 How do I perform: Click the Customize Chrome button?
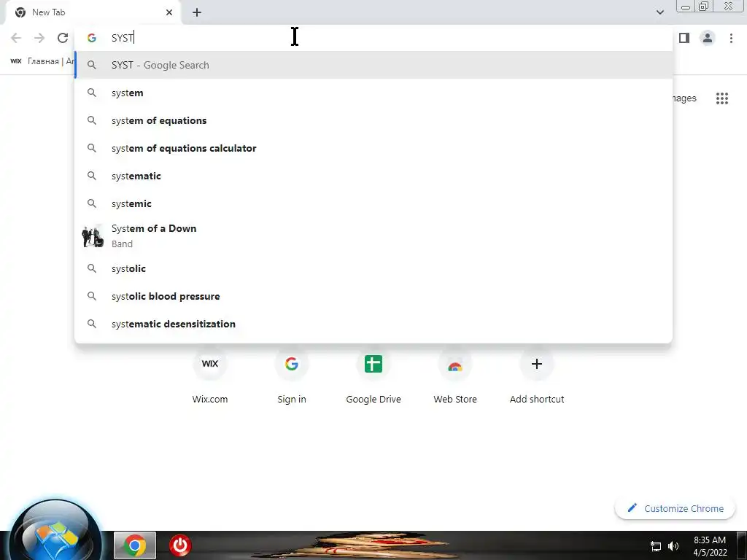click(x=675, y=508)
